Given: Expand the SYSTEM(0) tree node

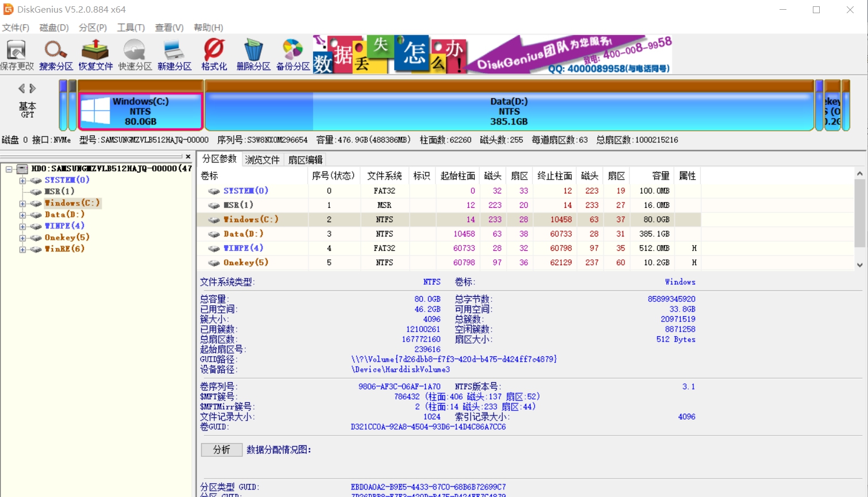Looking at the screenshot, I should (x=22, y=180).
